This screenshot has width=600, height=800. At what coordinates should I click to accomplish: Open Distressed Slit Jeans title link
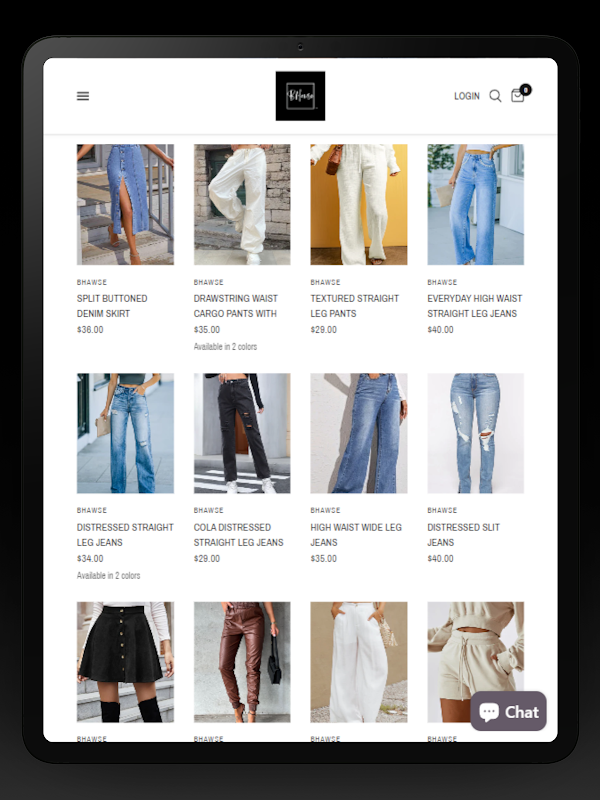coord(463,534)
